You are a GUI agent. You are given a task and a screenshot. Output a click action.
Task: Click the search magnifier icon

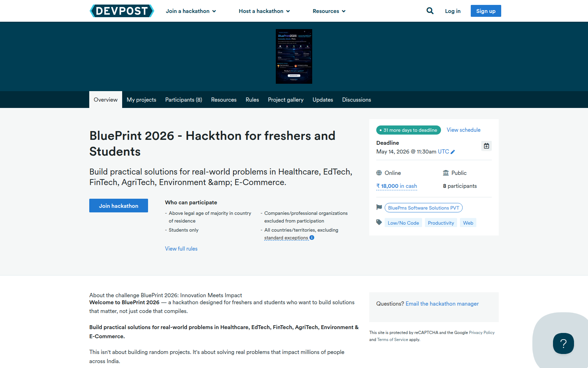[x=430, y=11]
